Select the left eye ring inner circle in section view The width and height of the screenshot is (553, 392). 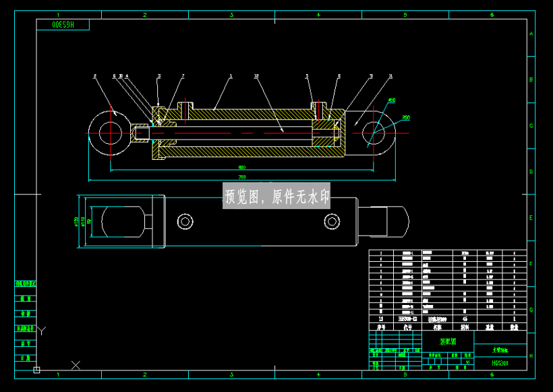coord(111,133)
